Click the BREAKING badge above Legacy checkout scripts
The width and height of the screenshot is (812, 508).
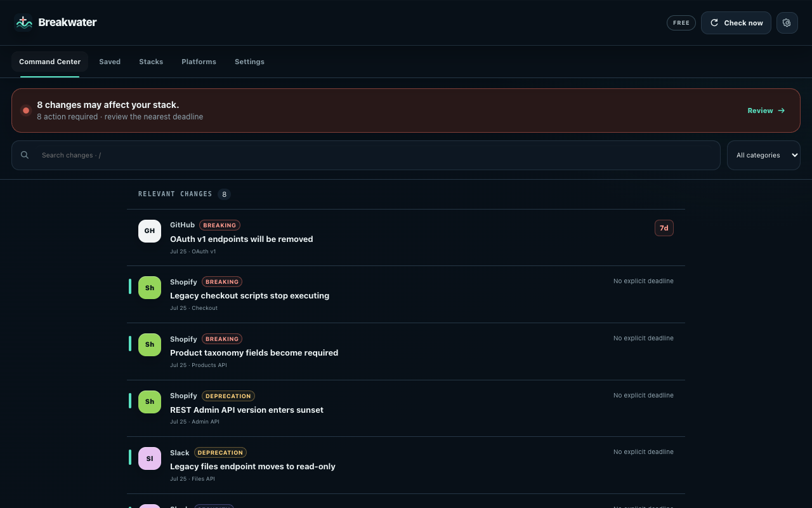222,282
